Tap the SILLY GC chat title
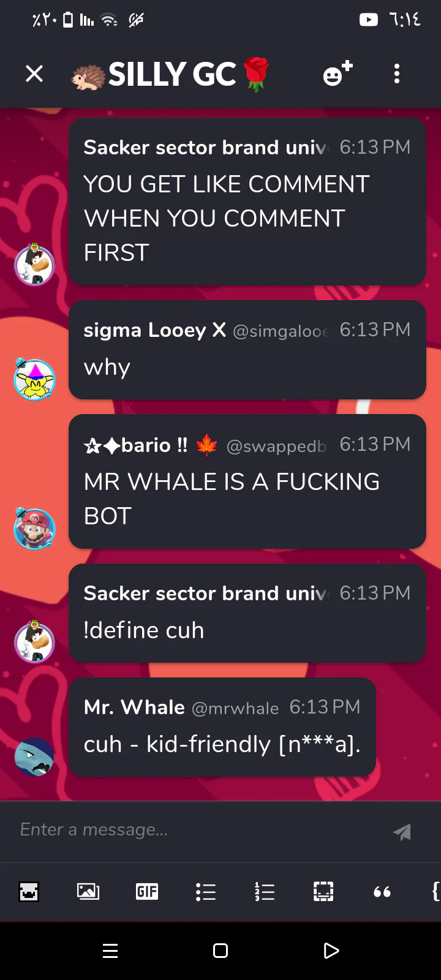Image resolution: width=441 pixels, height=980 pixels. (172, 74)
